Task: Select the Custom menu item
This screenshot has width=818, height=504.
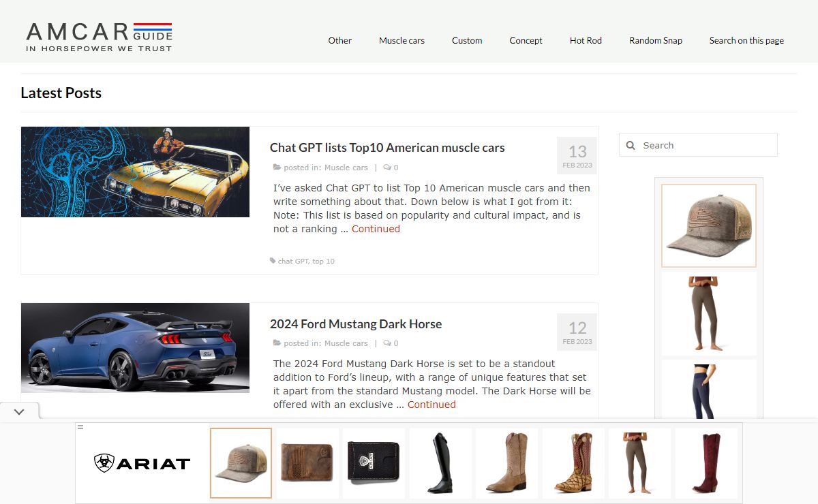Action: click(x=467, y=40)
